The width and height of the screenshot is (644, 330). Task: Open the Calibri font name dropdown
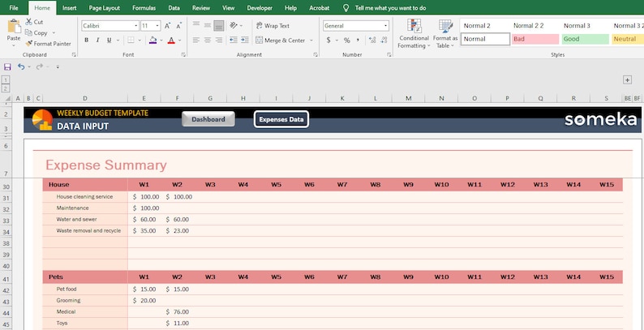[136, 26]
